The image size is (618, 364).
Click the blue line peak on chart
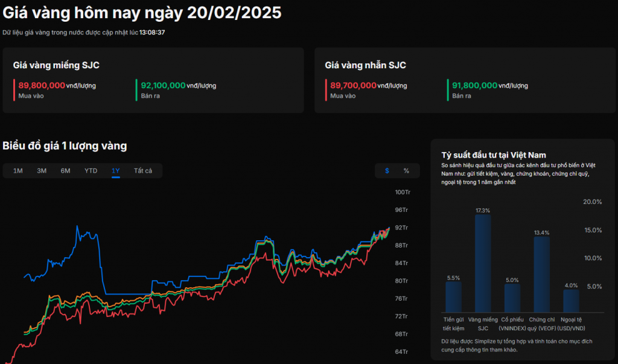click(x=77, y=226)
